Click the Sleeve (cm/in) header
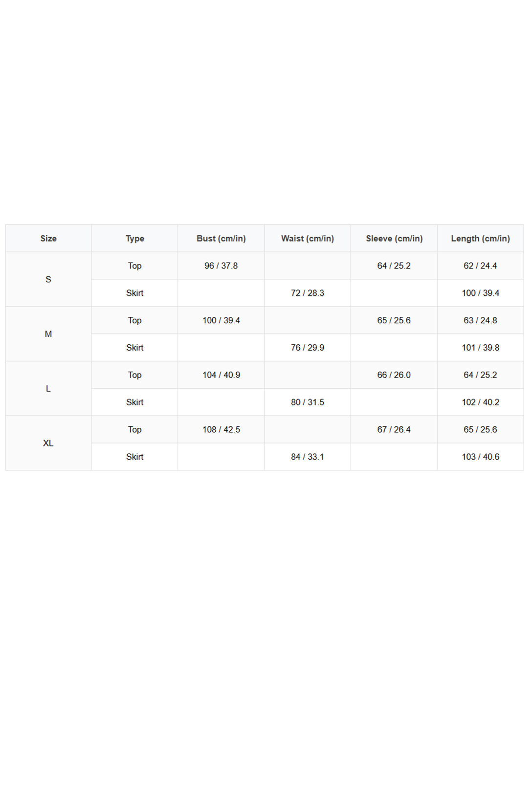 394,239
